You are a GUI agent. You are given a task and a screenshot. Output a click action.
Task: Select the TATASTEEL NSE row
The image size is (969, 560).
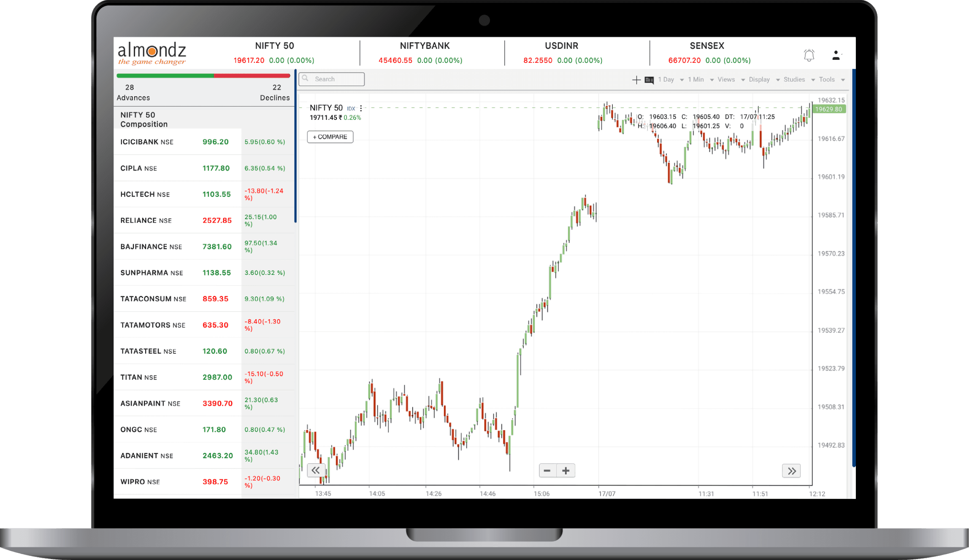click(x=204, y=351)
